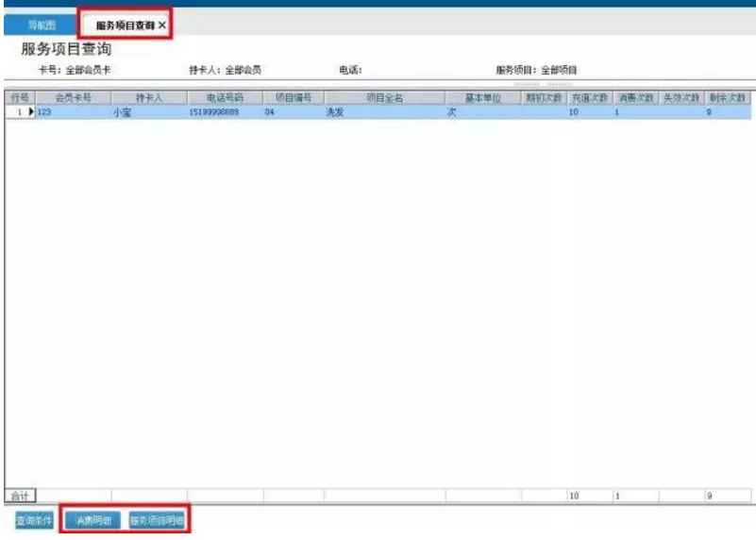The width and height of the screenshot is (756, 540).
Task: Click the 项目全名 column header
Action: tap(385, 98)
